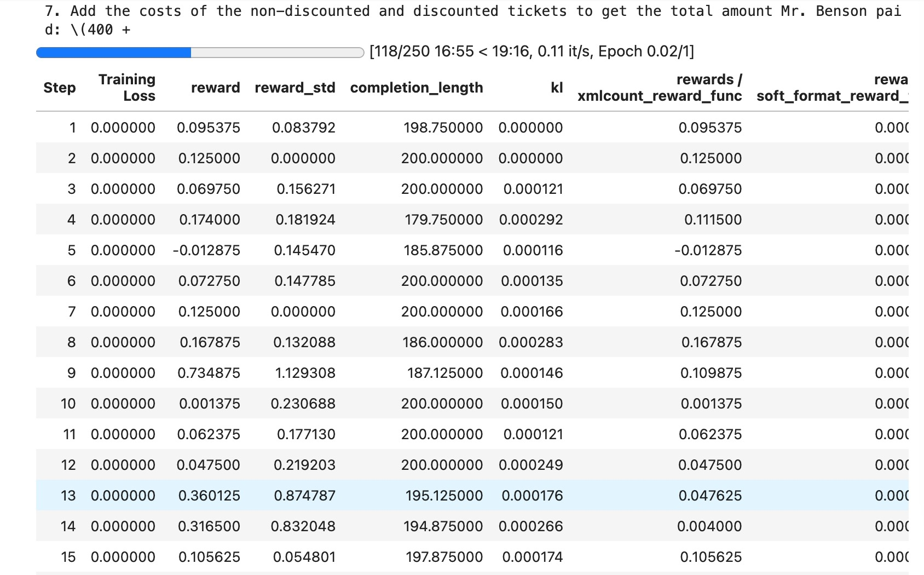Select kl value 0.000249
The image size is (924, 575).
531,465
